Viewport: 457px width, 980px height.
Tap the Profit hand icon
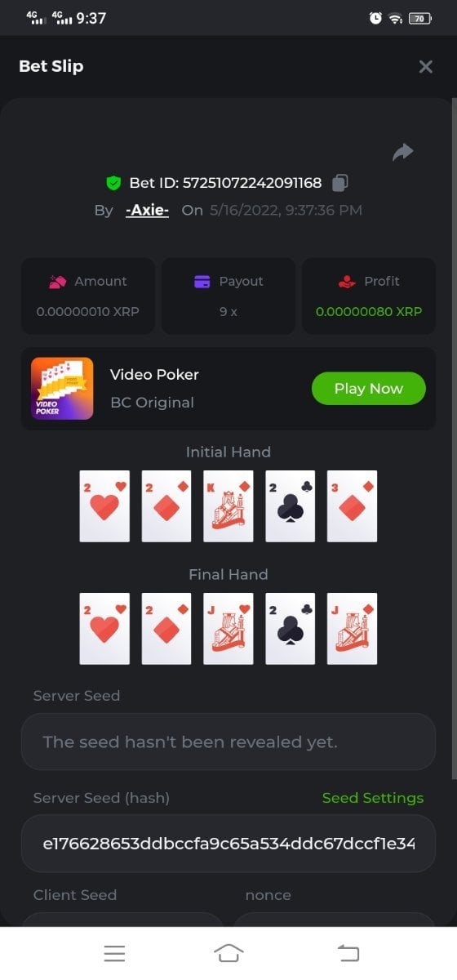tap(347, 282)
